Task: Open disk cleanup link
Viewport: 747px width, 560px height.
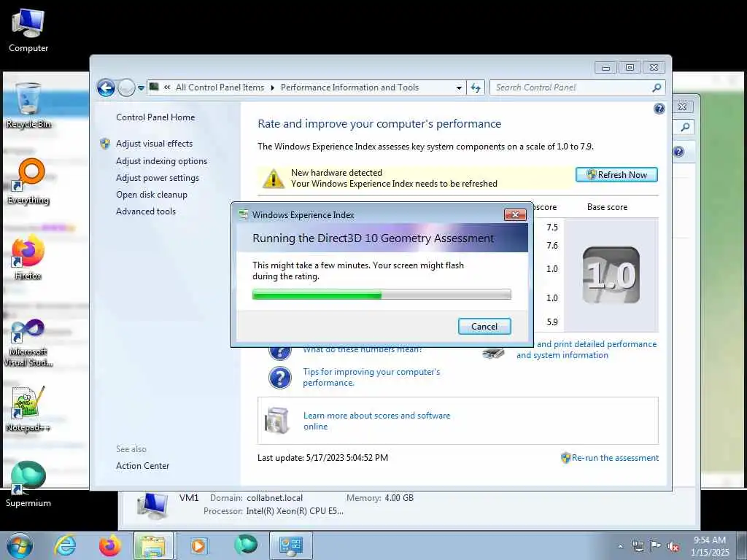Action: click(152, 194)
